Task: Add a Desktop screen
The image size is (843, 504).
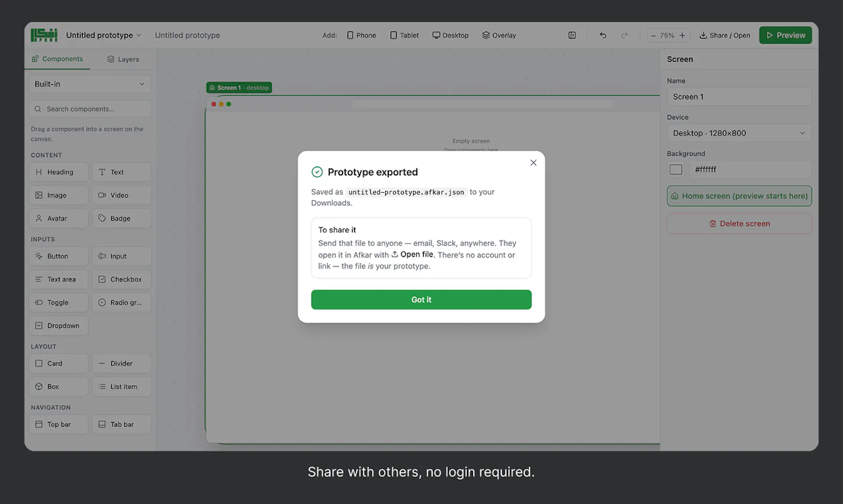Action: [x=450, y=35]
